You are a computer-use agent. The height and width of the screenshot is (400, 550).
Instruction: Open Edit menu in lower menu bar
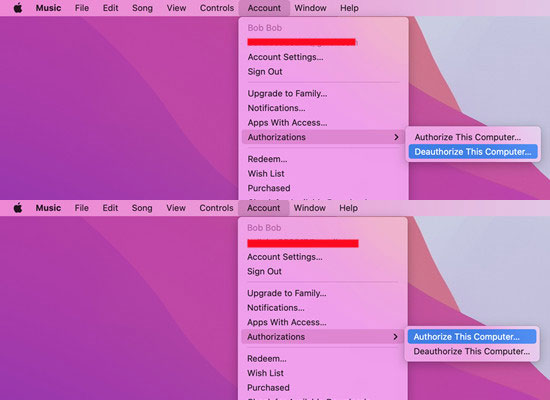click(x=110, y=208)
